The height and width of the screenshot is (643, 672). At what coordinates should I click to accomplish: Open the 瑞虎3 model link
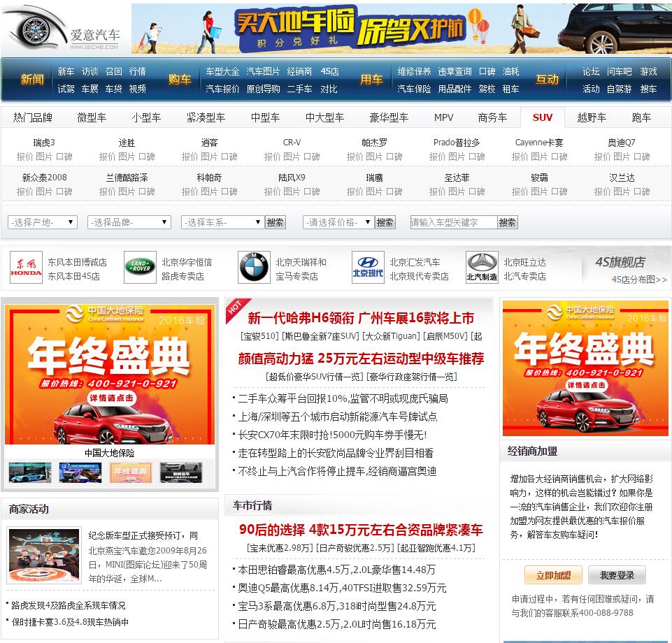[x=44, y=143]
